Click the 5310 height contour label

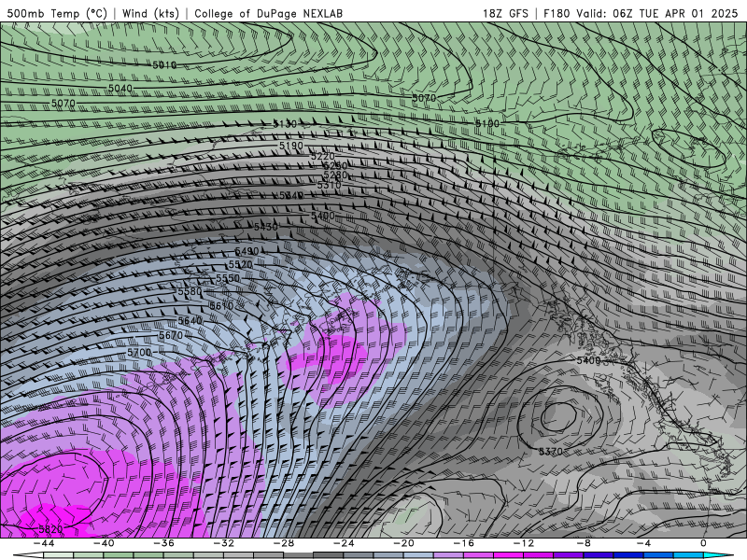(x=330, y=185)
